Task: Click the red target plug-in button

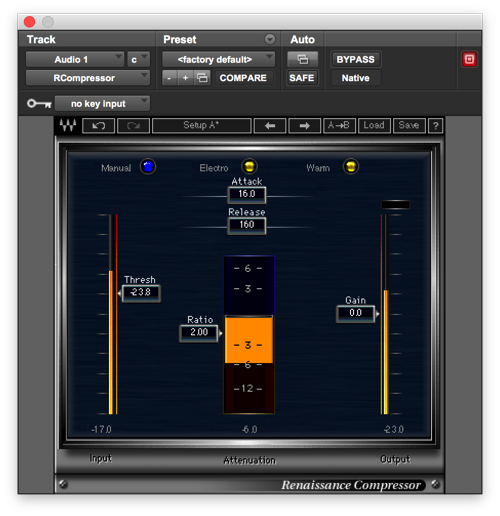Action: (x=469, y=59)
